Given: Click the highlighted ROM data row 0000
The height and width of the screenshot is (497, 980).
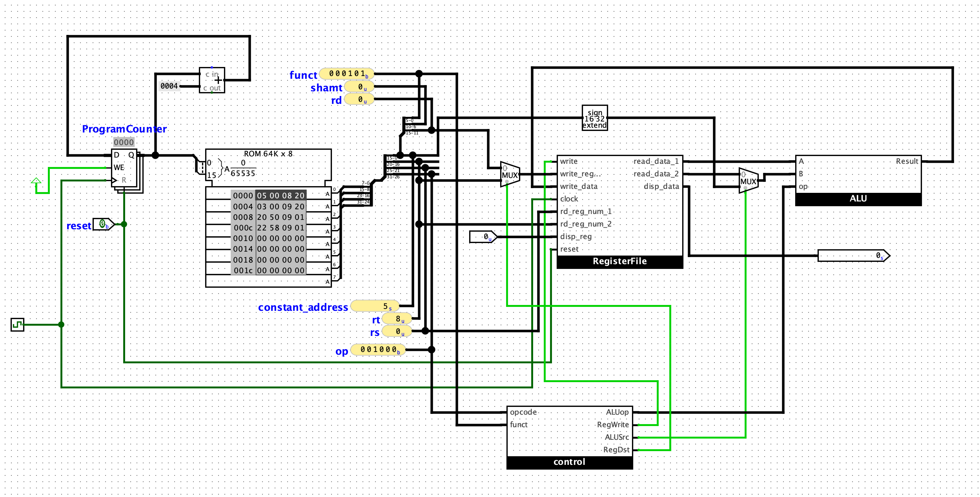Looking at the screenshot, I should click(x=268, y=195).
